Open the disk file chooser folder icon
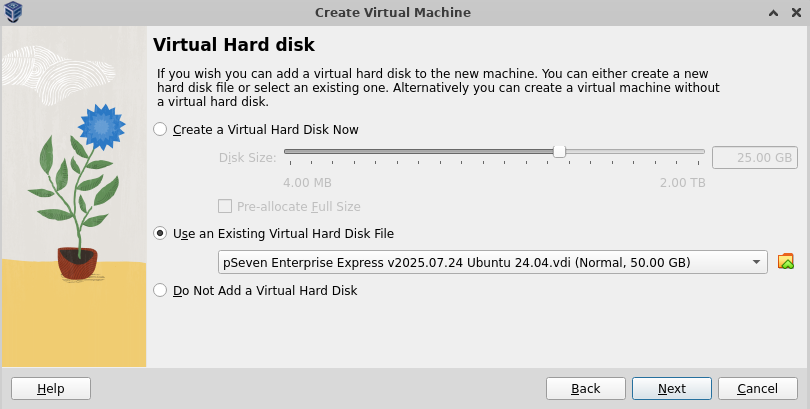 tap(786, 262)
